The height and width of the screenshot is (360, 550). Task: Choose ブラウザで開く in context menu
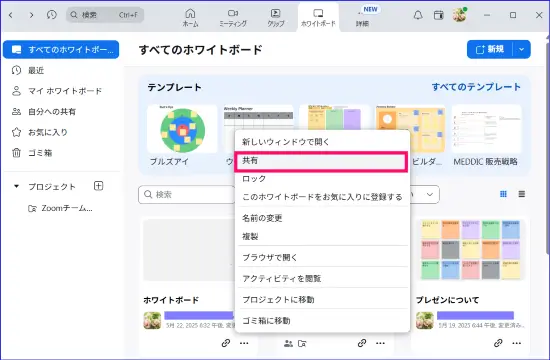pyautogui.click(x=323, y=258)
